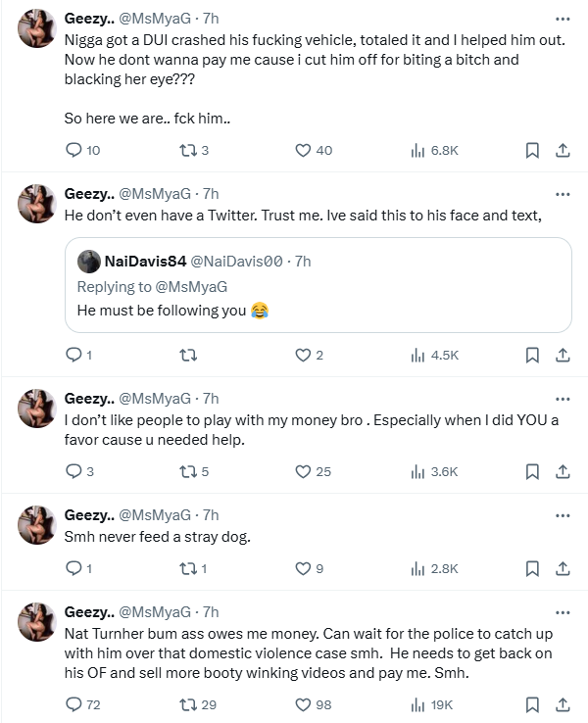This screenshot has width=588, height=723.
Task: Click the Geezy.. name on first tweet
Action: 88,19
